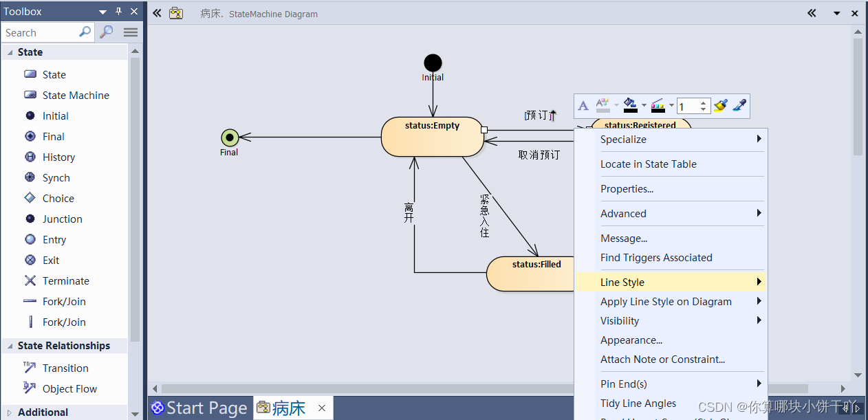Choose Locate in State Table

[x=671, y=164]
